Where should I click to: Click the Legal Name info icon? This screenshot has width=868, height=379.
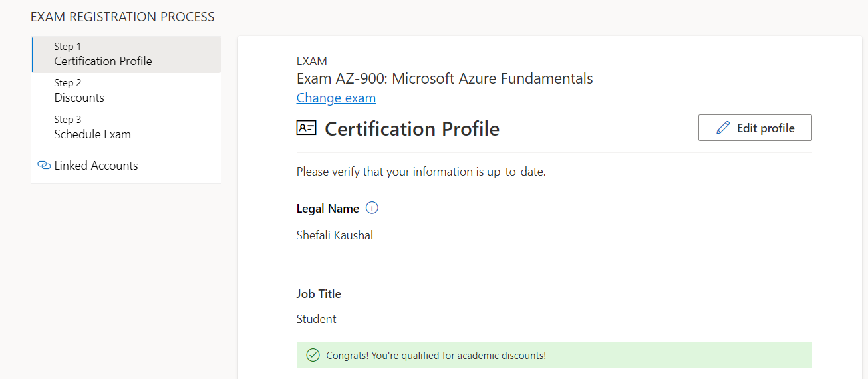(372, 208)
